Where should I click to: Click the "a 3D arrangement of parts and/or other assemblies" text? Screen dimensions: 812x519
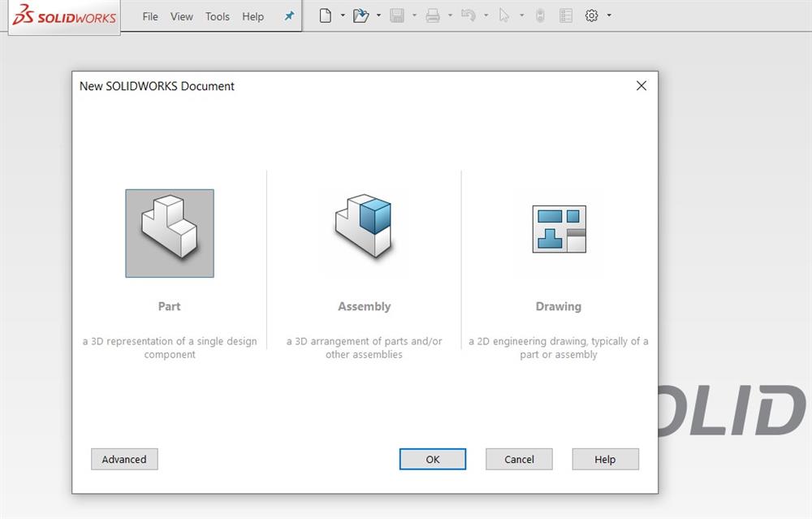coord(364,348)
